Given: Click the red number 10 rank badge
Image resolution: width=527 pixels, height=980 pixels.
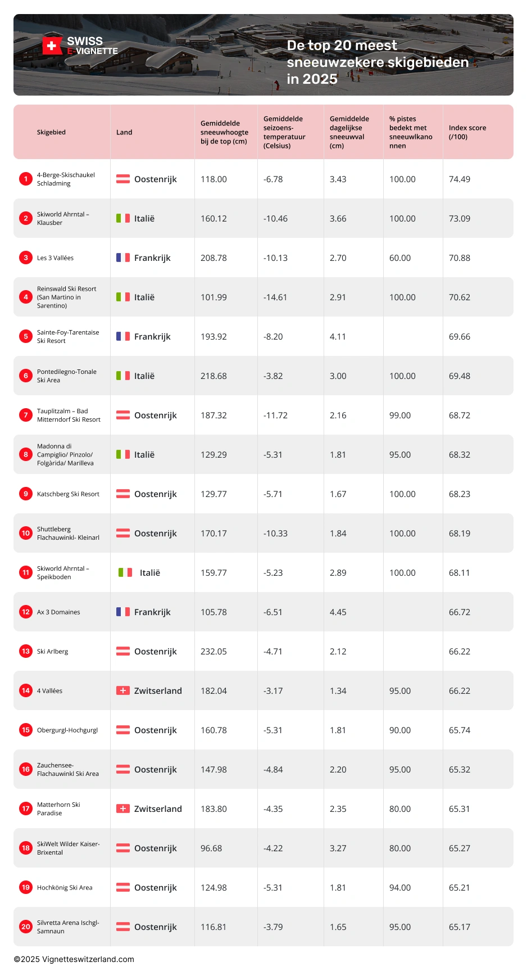Looking at the screenshot, I should pyautogui.click(x=26, y=533).
